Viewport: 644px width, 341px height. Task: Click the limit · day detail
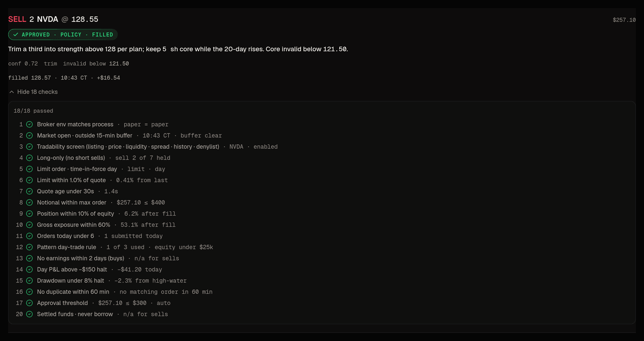[x=146, y=169]
